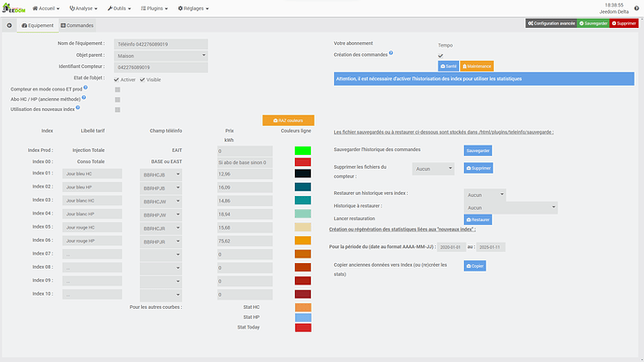Click the Jeedom logo icon
644x362 pixels.
14,8
